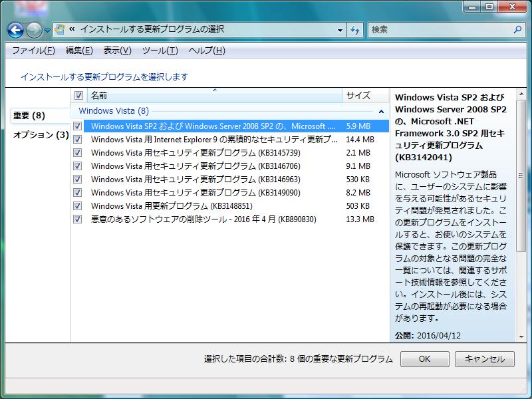Switch to オプション (3) updates tab
532x399 pixels.
point(41,135)
